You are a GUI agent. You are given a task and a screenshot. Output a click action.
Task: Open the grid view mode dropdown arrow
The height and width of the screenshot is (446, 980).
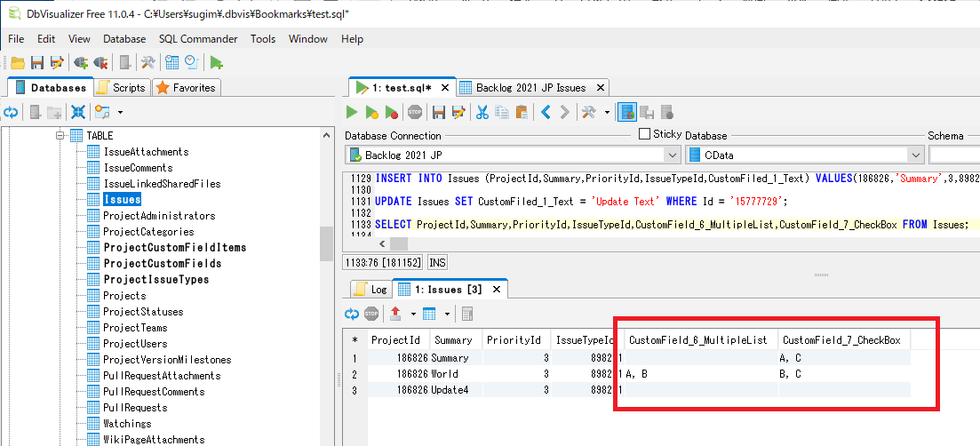(447, 314)
